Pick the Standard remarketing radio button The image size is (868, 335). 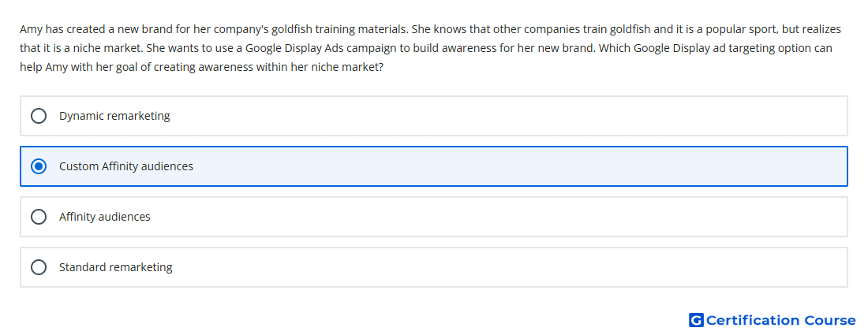[38, 267]
